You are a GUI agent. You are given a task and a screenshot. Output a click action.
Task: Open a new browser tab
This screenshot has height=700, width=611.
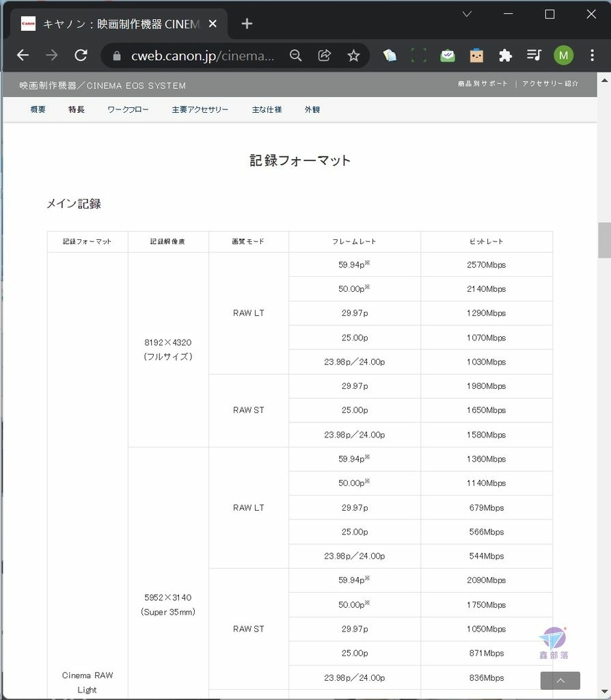coord(247,24)
